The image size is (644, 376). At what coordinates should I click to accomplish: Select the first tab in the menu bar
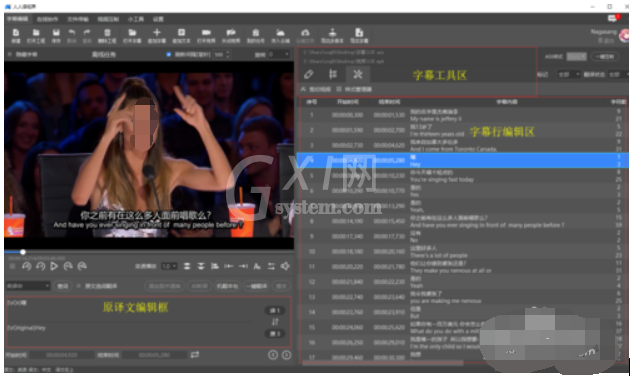coord(17,19)
